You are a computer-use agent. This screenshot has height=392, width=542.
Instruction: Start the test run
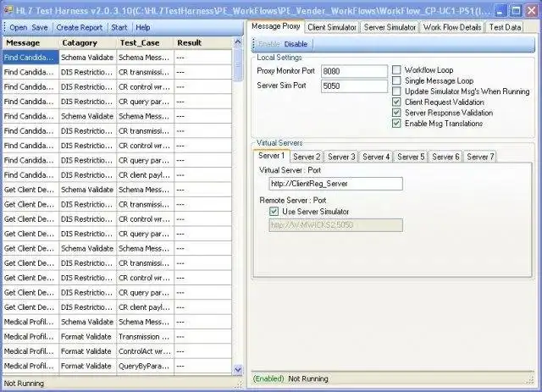(x=119, y=27)
